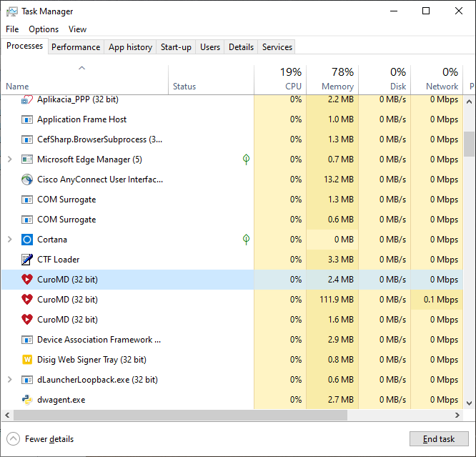This screenshot has height=457, width=476.
Task: Click the Disig Web Signer Tray icon
Action: point(27,360)
